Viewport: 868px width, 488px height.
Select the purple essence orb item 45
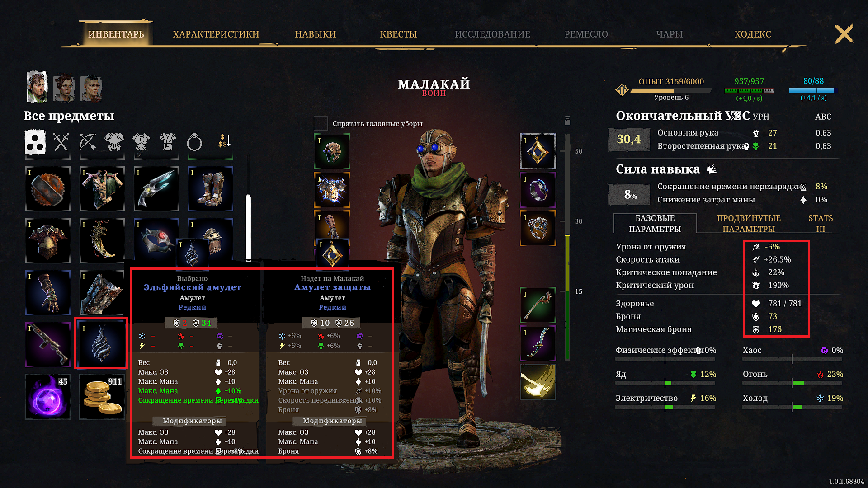point(48,397)
